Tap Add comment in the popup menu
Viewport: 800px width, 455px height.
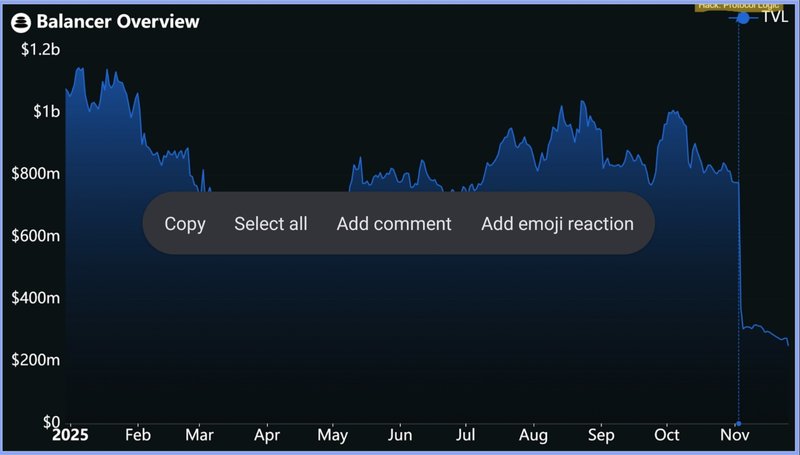tap(394, 224)
